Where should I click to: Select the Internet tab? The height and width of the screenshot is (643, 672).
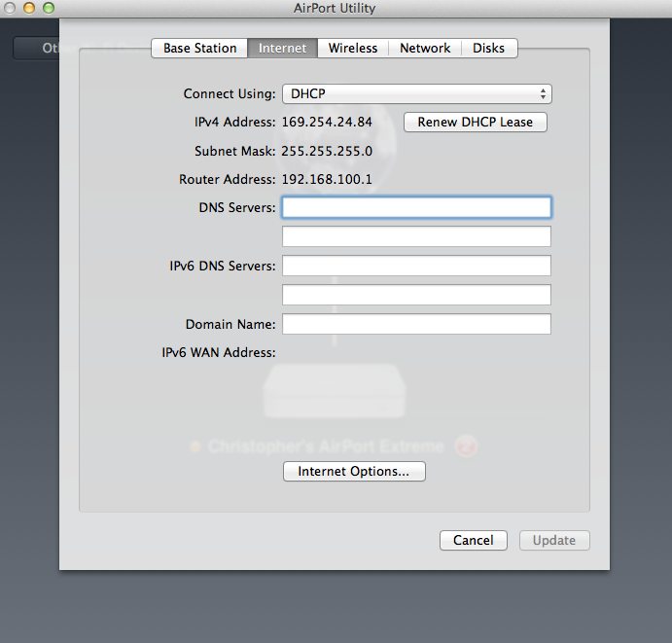[282, 48]
